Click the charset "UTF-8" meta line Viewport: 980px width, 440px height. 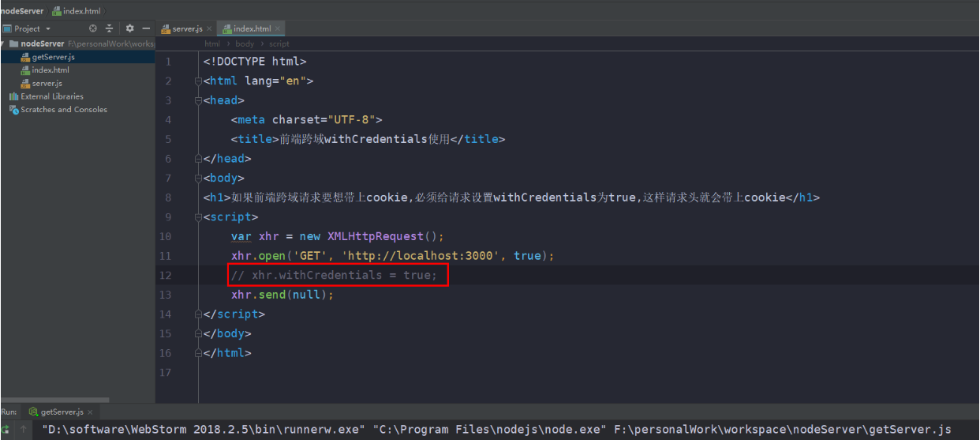tap(307, 120)
